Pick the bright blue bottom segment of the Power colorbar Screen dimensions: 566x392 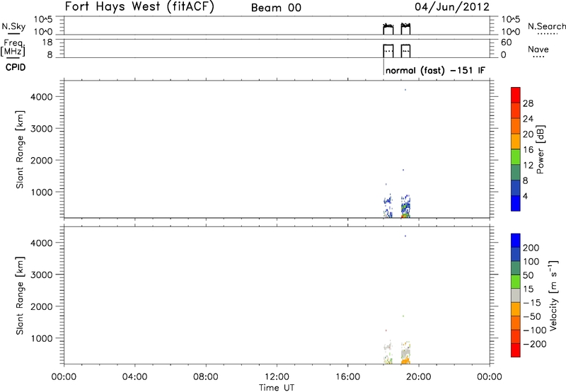pos(516,203)
